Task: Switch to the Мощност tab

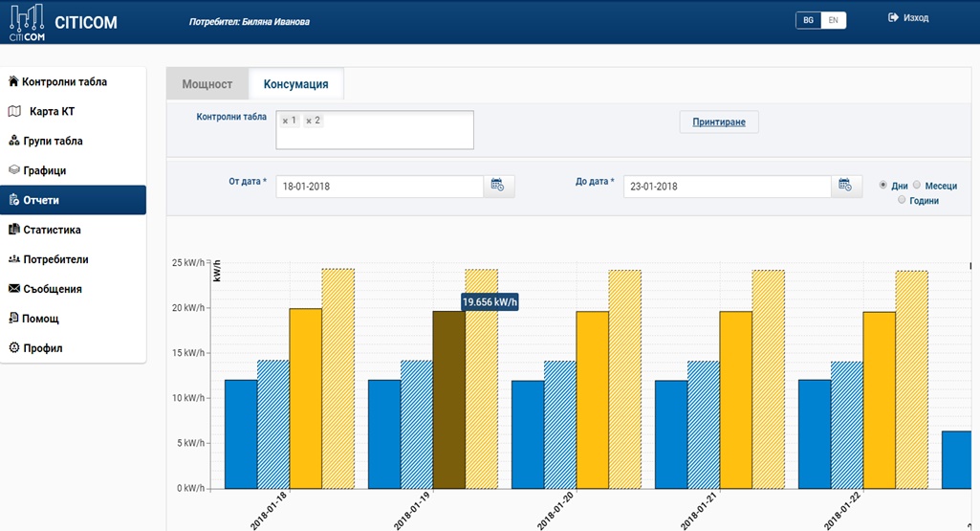Action: pyautogui.click(x=207, y=84)
